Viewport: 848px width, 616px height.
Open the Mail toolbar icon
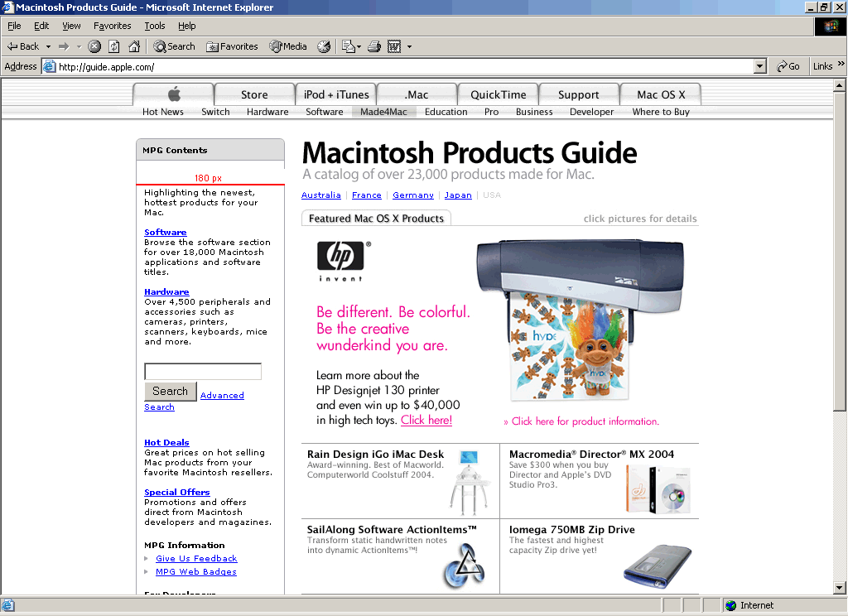(x=348, y=46)
